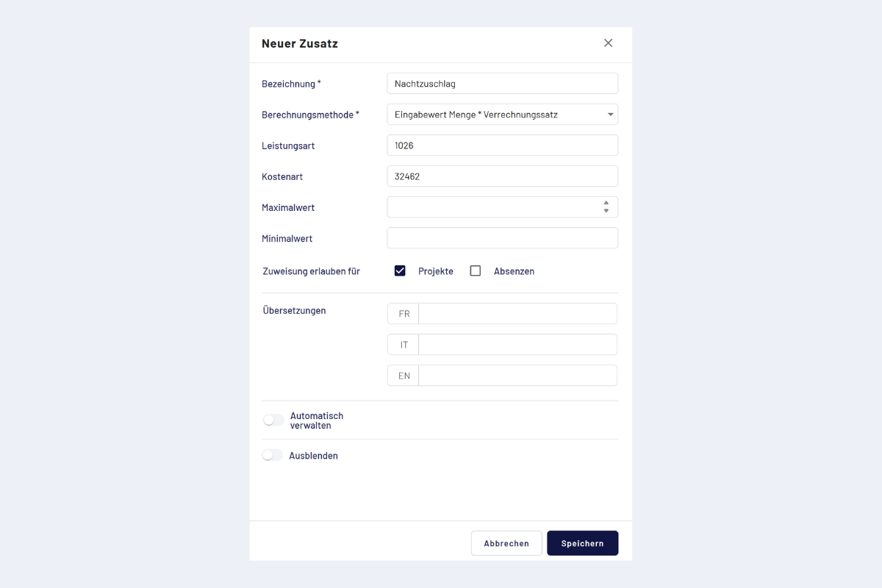882x588 pixels.
Task: Uncheck the Projekte checkbox
Action: [400, 270]
